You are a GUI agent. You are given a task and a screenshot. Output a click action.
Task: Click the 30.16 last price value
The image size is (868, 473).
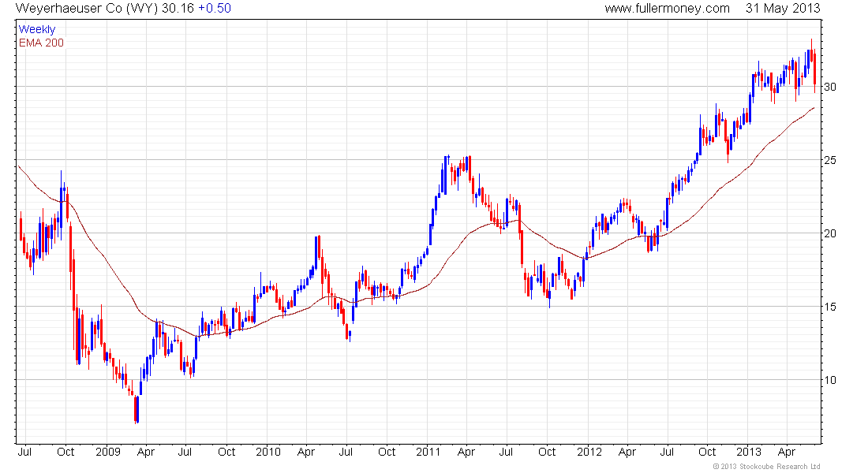[178, 9]
